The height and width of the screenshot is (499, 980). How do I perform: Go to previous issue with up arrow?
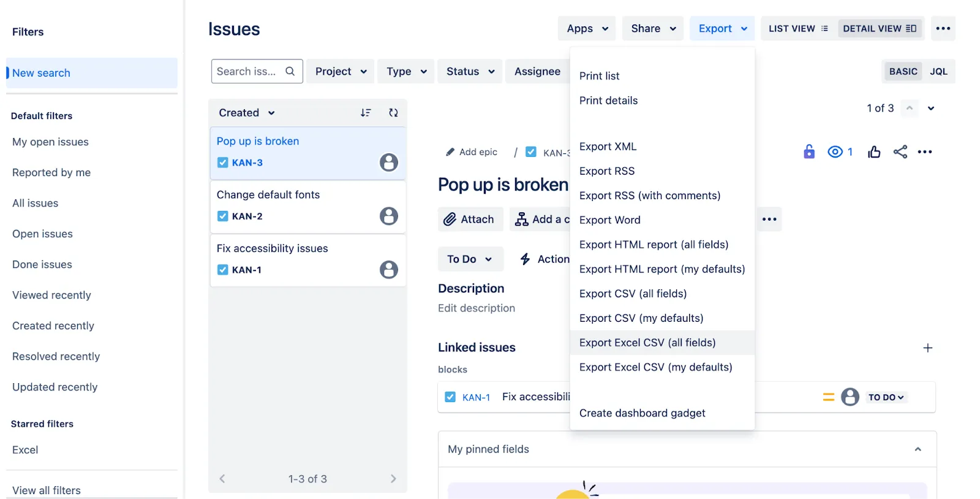910,108
